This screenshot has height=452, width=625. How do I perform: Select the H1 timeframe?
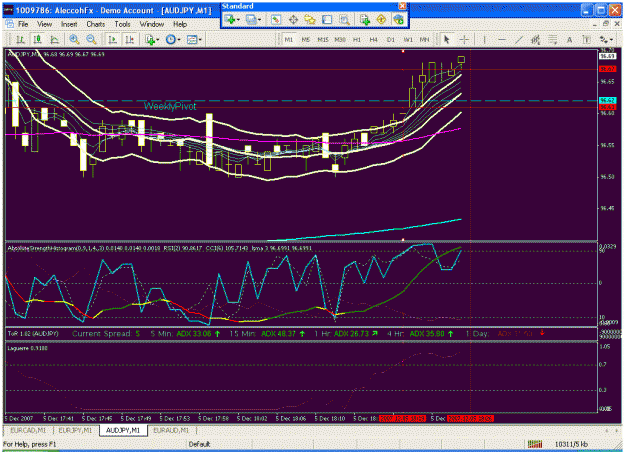tap(357, 39)
